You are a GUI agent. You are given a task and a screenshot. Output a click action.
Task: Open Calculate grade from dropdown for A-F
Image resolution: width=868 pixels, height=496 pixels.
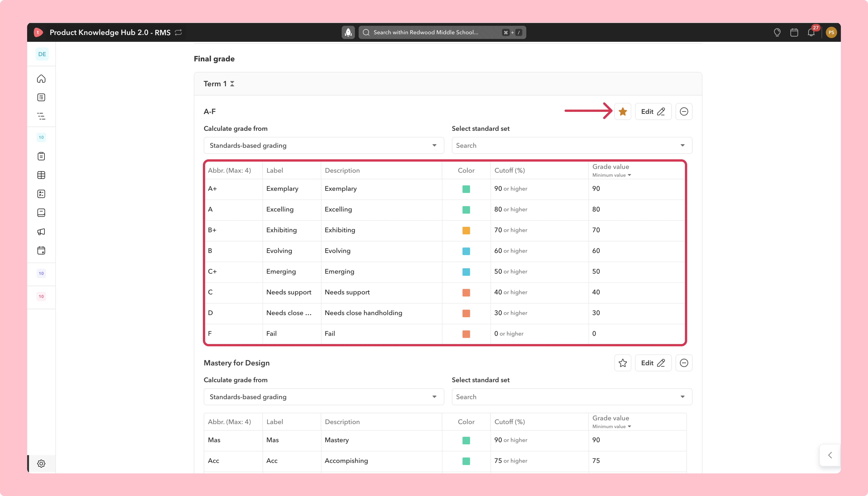(x=324, y=145)
